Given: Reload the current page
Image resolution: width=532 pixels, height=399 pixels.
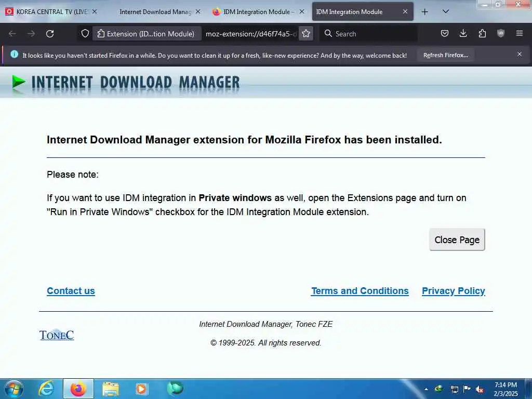Looking at the screenshot, I should [x=50, y=34].
